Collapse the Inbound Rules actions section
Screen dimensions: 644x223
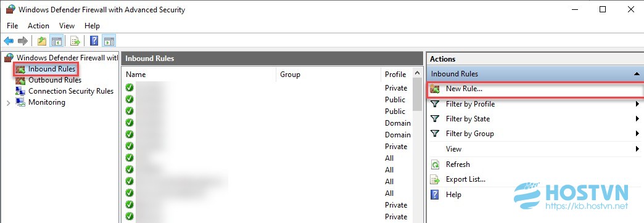636,74
